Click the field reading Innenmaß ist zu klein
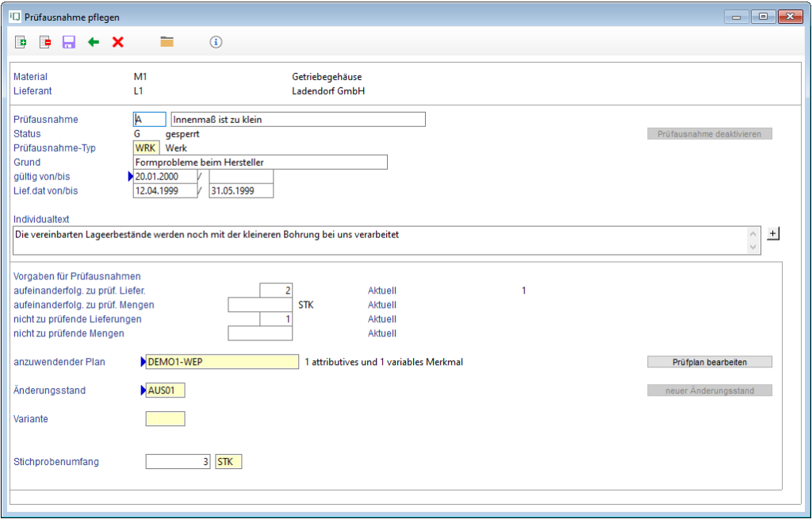This screenshot has width=812, height=519. pos(298,119)
